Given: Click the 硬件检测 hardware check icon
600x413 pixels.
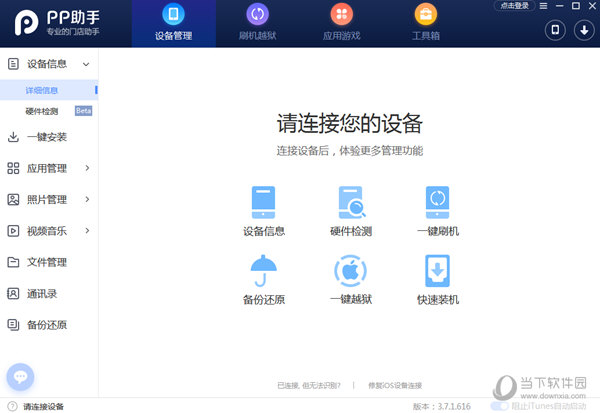Looking at the screenshot, I should (351, 202).
